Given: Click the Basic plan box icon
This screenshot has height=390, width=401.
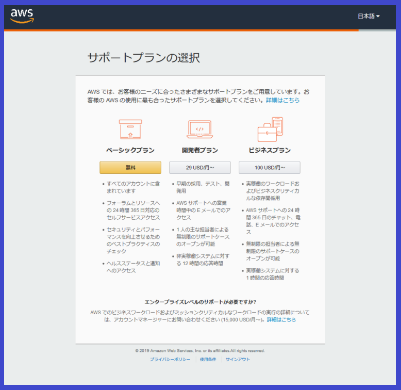Looking at the screenshot, I should (130, 129).
